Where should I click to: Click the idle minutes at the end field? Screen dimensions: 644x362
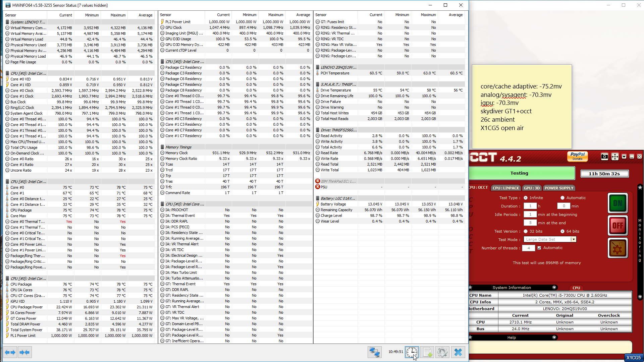530,223
